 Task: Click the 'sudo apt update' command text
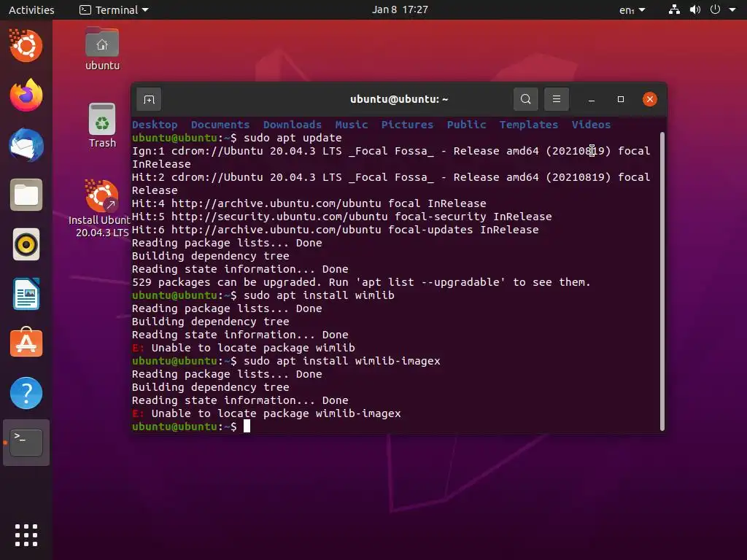pos(293,138)
